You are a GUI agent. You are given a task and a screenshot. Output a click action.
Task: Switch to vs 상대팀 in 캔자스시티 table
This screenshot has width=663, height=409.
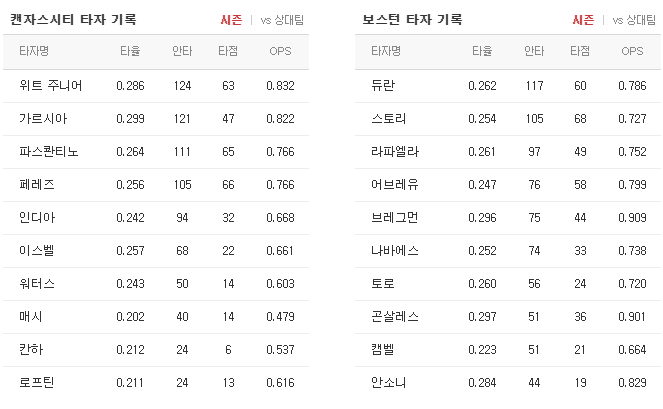(x=282, y=20)
